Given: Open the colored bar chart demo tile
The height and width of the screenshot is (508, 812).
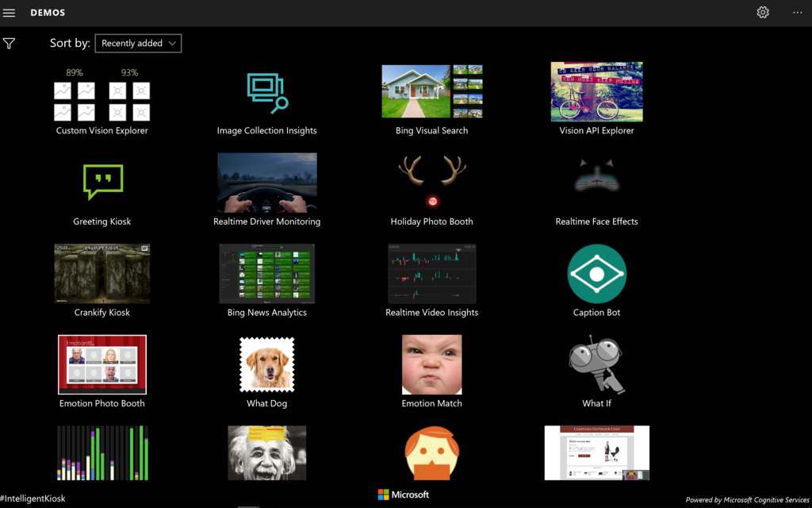Looking at the screenshot, I should tap(102, 453).
